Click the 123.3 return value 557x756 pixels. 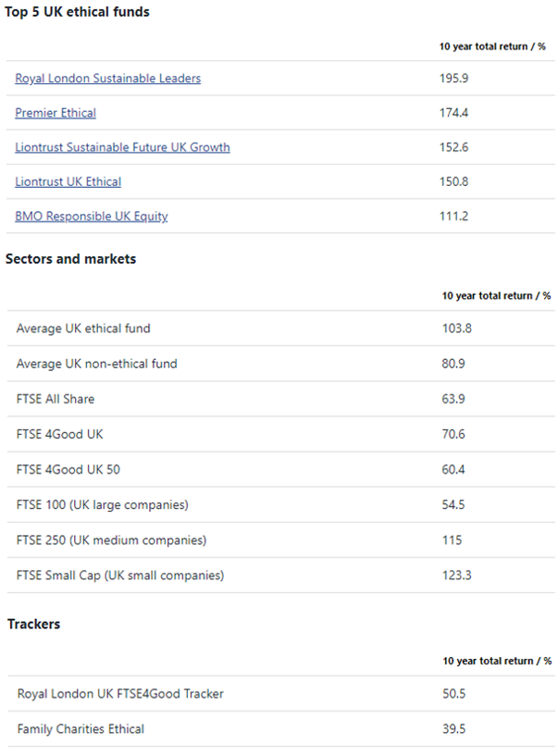click(x=456, y=575)
